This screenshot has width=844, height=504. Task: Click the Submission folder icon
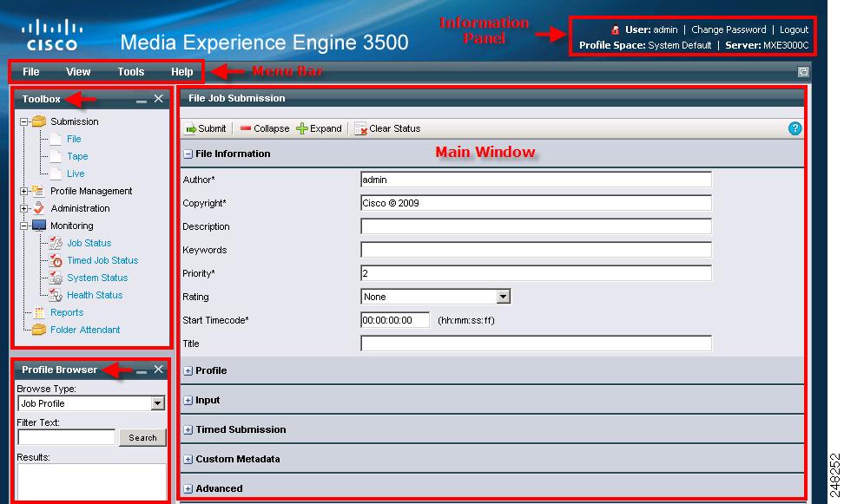pyautogui.click(x=39, y=121)
